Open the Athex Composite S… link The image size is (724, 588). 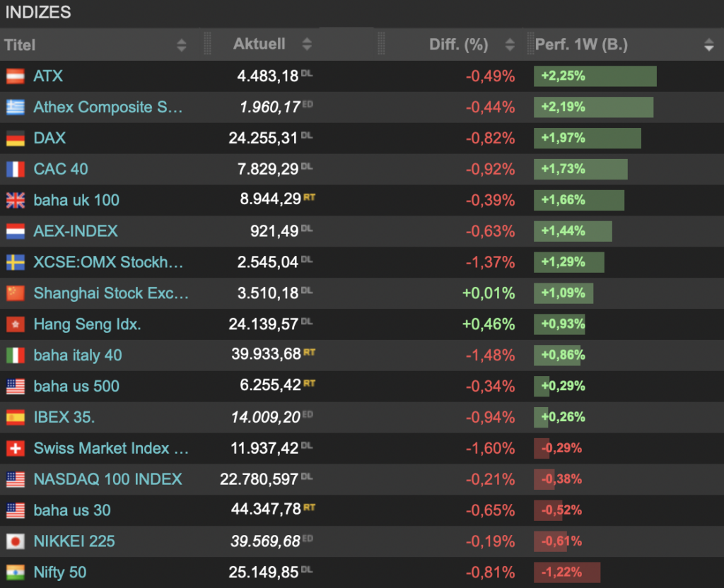108,107
